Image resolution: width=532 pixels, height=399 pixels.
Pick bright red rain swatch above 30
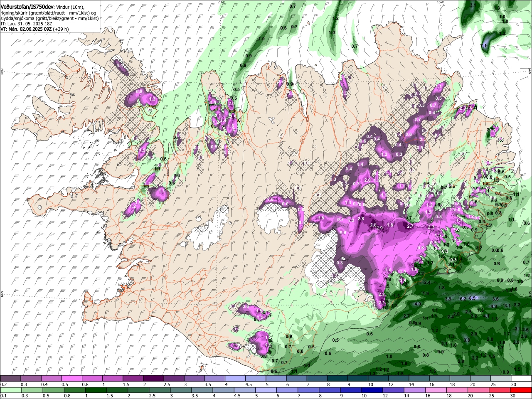[x=521, y=390]
